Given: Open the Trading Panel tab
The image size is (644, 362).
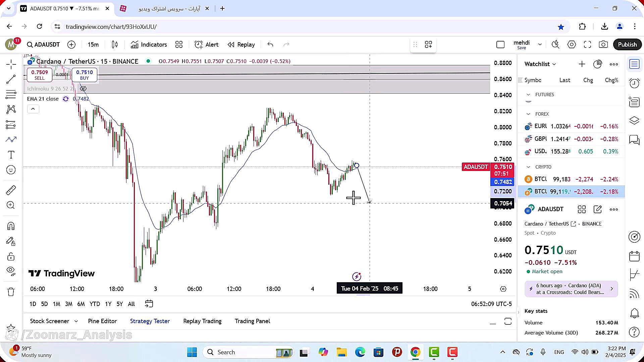Looking at the screenshot, I should coord(252,321).
